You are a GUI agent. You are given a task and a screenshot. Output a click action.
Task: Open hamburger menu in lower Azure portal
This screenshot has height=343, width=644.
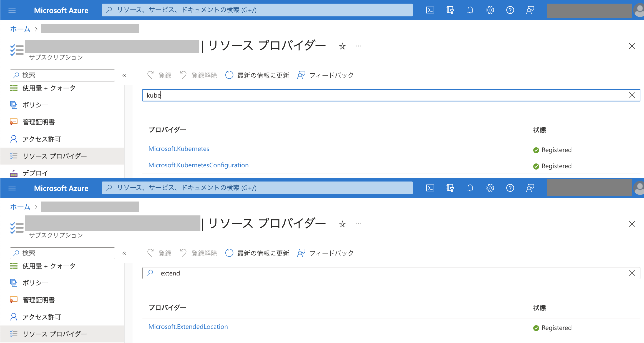12,188
